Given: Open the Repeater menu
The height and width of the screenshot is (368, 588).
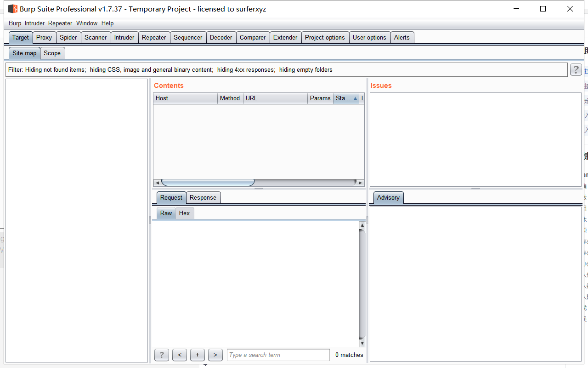Looking at the screenshot, I should (x=60, y=23).
